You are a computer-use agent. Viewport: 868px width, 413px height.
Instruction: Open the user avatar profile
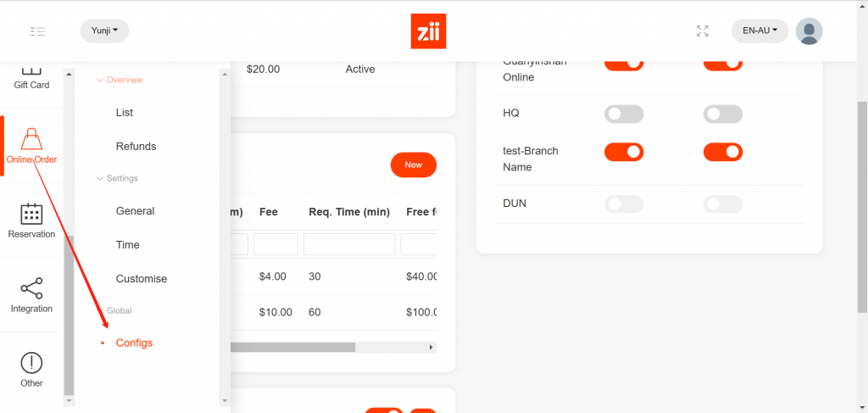coord(809,31)
